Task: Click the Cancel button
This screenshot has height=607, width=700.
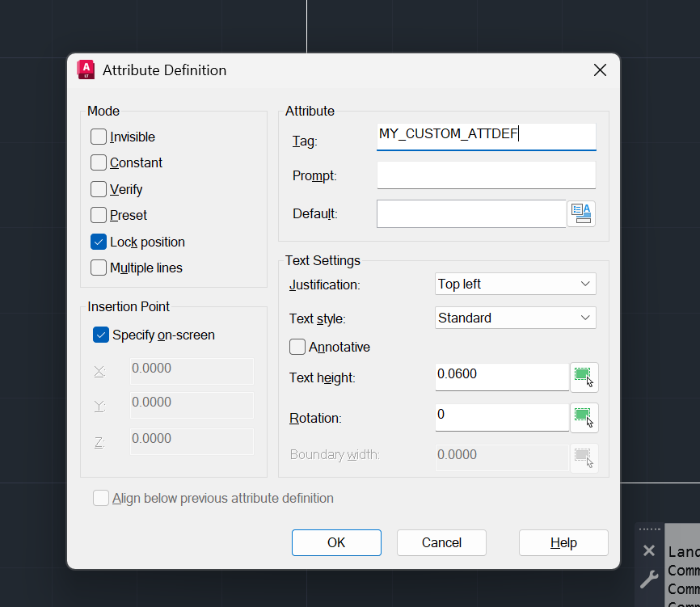Action: (x=441, y=542)
